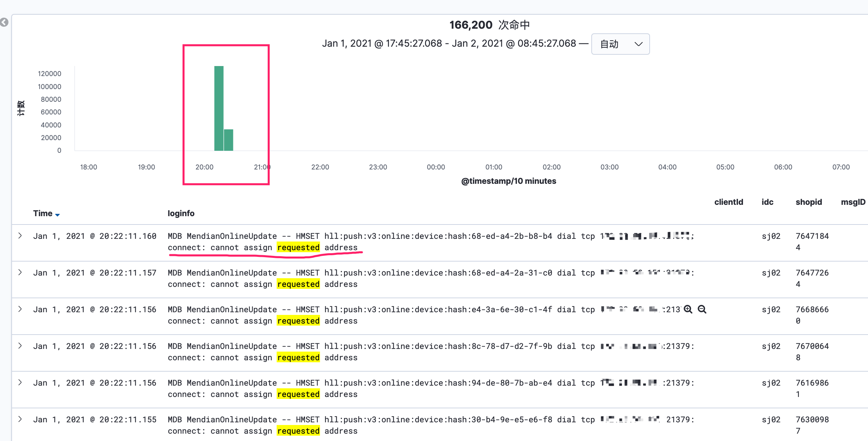This screenshot has width=868, height=441.
Task: Click the collapse sidebar arrow icon
Action: 4,23
